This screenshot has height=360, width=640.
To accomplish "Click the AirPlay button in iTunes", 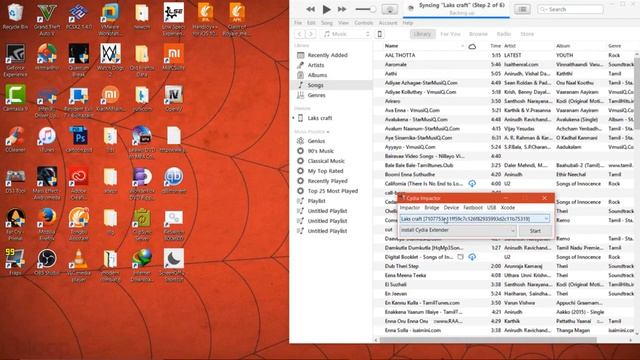I will tap(390, 9).
